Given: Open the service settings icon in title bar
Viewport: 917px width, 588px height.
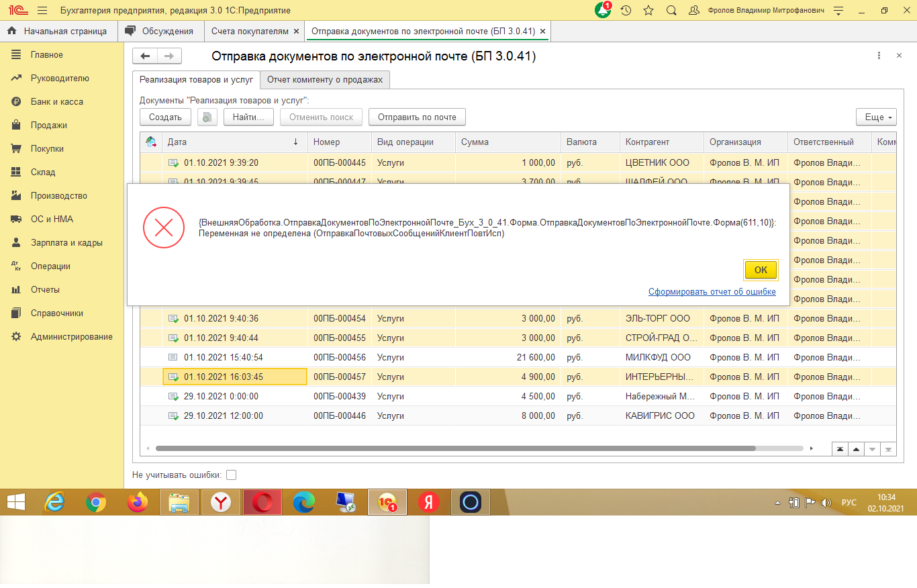Looking at the screenshot, I should pos(838,11).
